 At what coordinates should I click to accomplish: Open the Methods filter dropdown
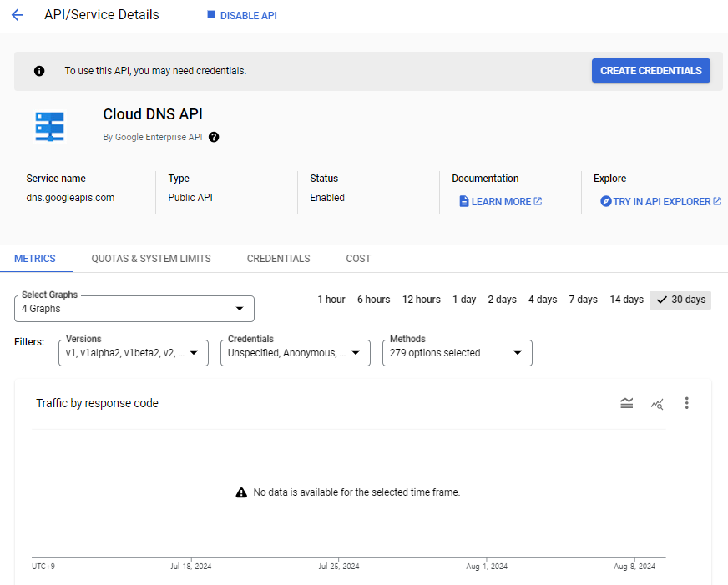point(458,353)
